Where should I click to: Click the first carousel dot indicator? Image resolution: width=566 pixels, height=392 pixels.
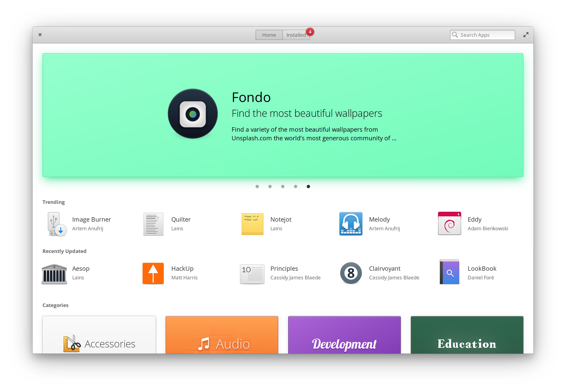(258, 186)
